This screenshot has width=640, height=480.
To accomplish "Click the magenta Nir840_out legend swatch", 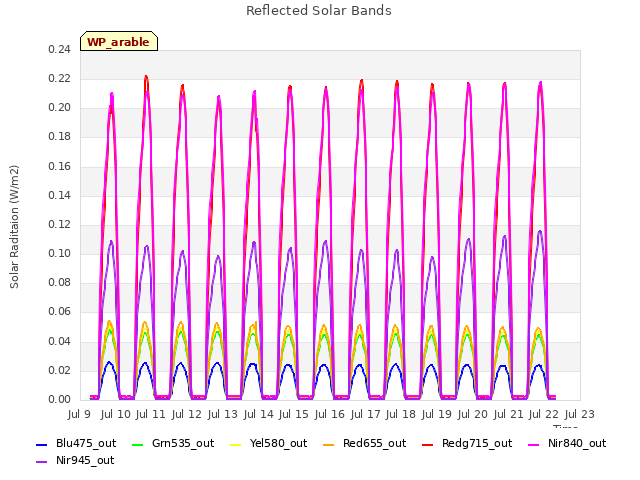I will click(534, 444).
